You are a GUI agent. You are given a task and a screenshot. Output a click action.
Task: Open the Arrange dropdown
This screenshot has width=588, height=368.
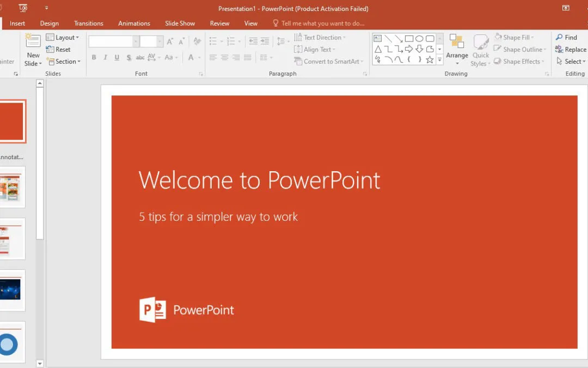457,50
